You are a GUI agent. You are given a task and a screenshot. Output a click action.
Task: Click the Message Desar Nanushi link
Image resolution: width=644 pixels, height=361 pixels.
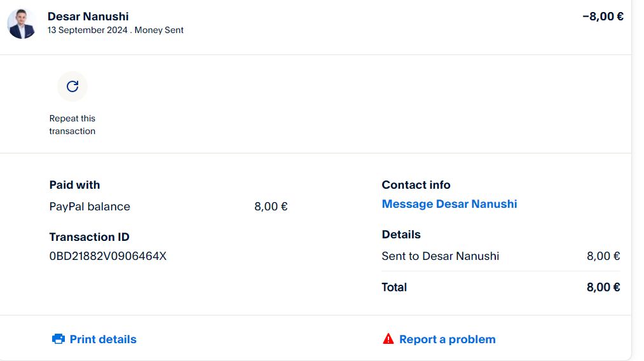tap(449, 204)
